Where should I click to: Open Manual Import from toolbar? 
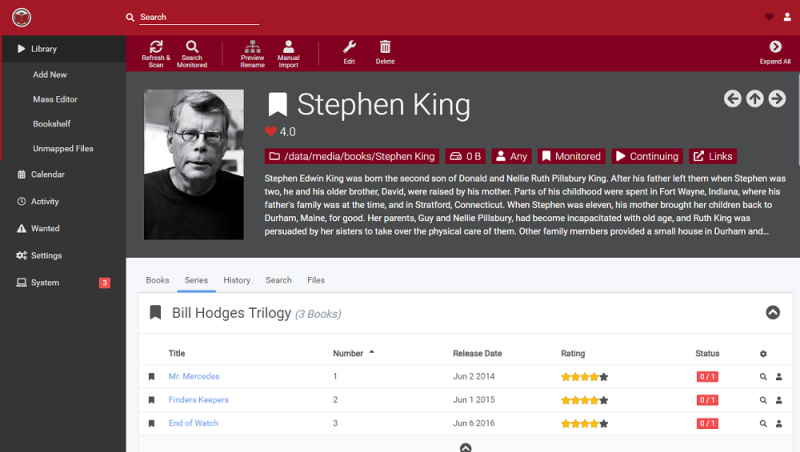pos(288,47)
